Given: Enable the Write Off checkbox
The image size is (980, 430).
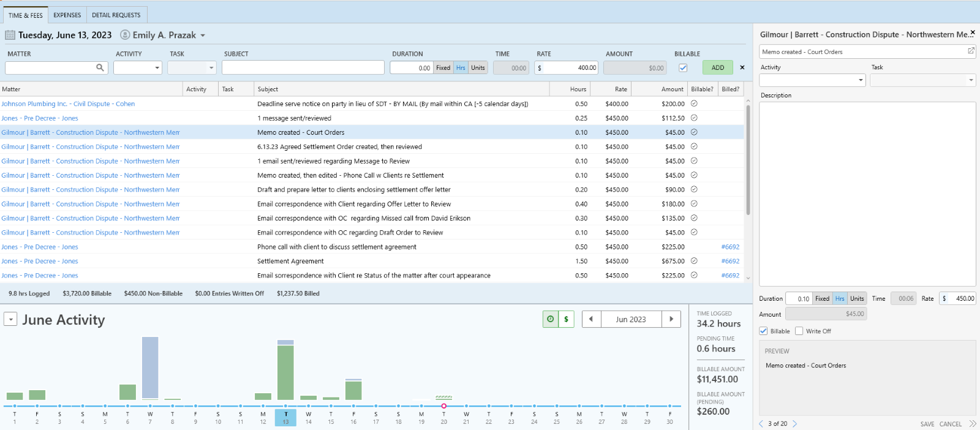Looking at the screenshot, I should click(799, 331).
